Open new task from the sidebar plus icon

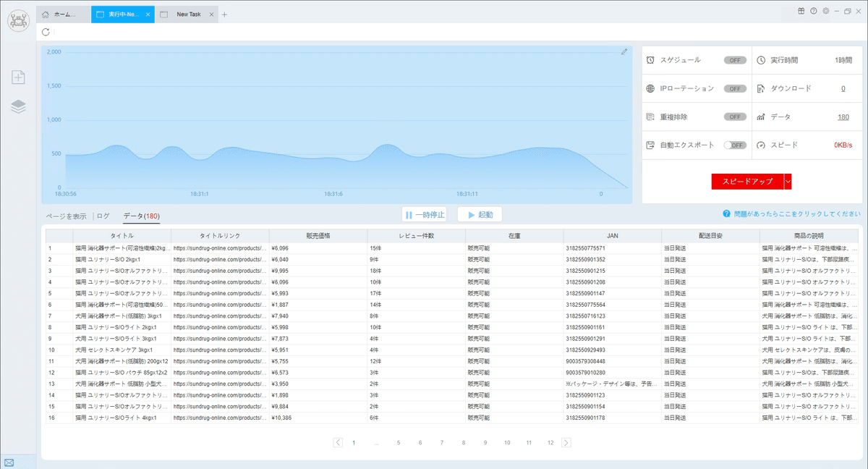(x=18, y=77)
